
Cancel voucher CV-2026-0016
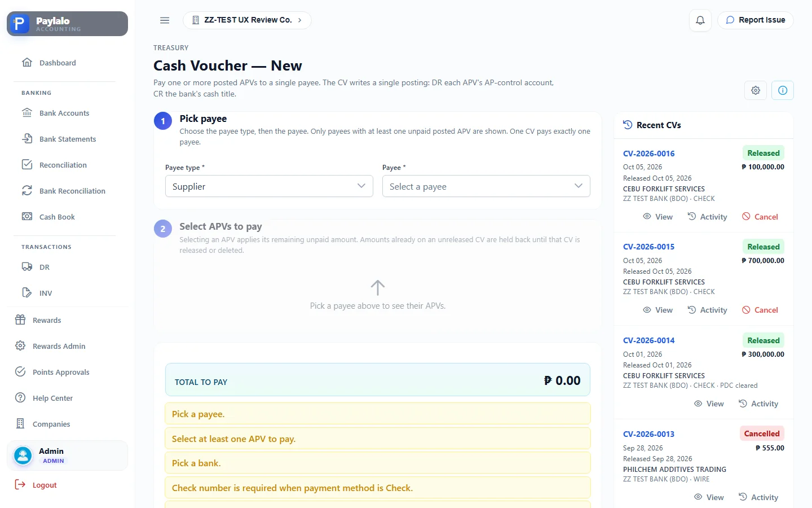click(x=760, y=217)
